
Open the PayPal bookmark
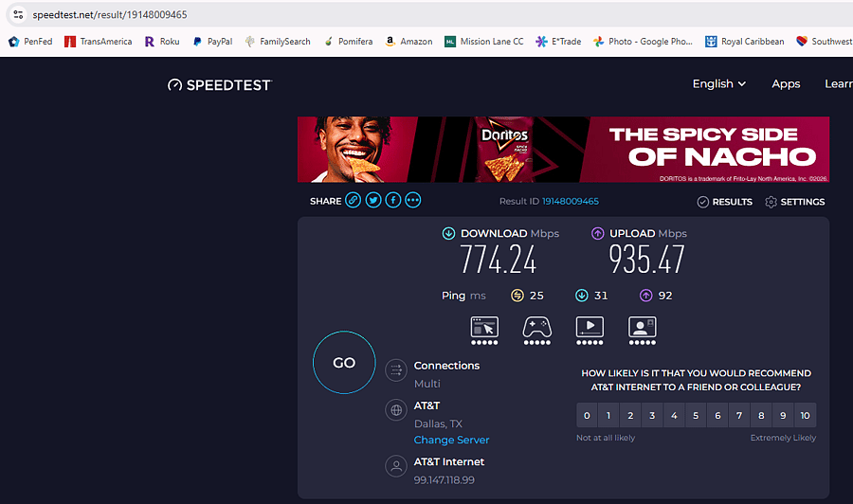[x=212, y=42]
